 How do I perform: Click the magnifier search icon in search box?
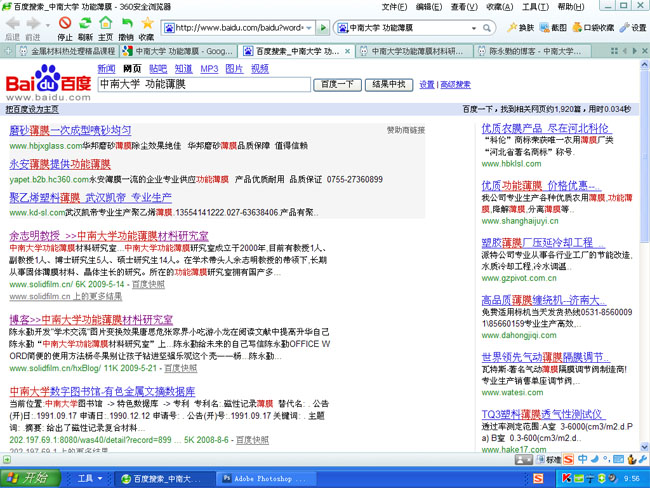(x=487, y=28)
